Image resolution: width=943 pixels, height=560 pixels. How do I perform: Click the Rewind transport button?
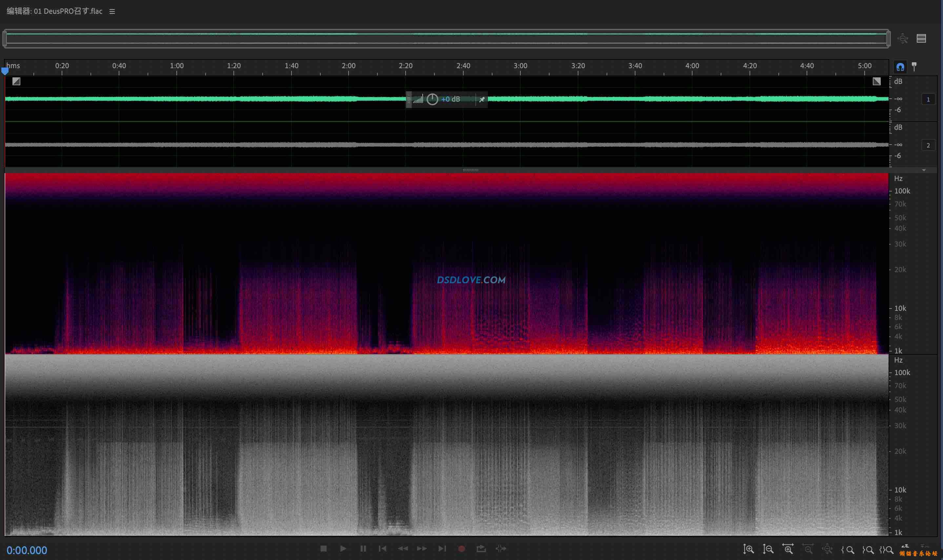[x=403, y=548]
